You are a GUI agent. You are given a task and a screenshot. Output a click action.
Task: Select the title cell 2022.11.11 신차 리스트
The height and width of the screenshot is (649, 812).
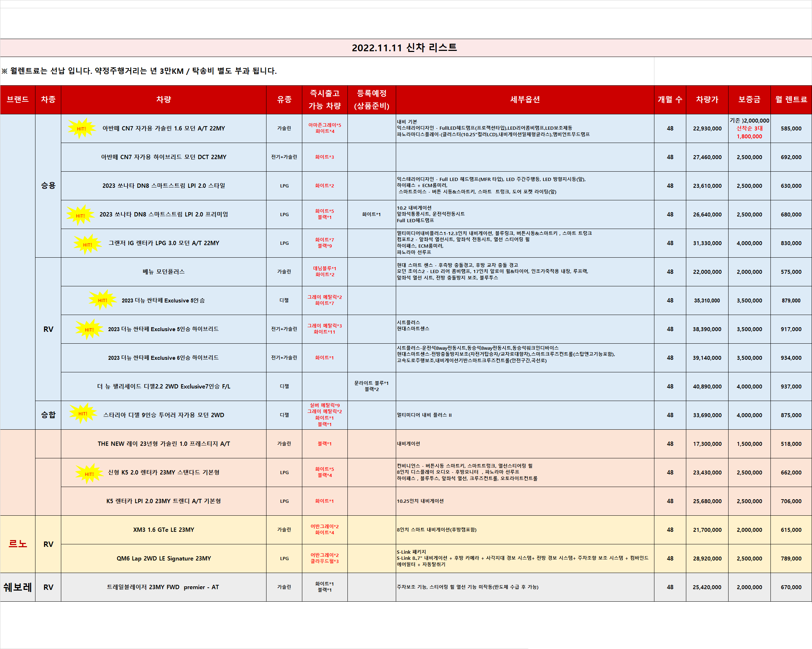click(x=406, y=48)
